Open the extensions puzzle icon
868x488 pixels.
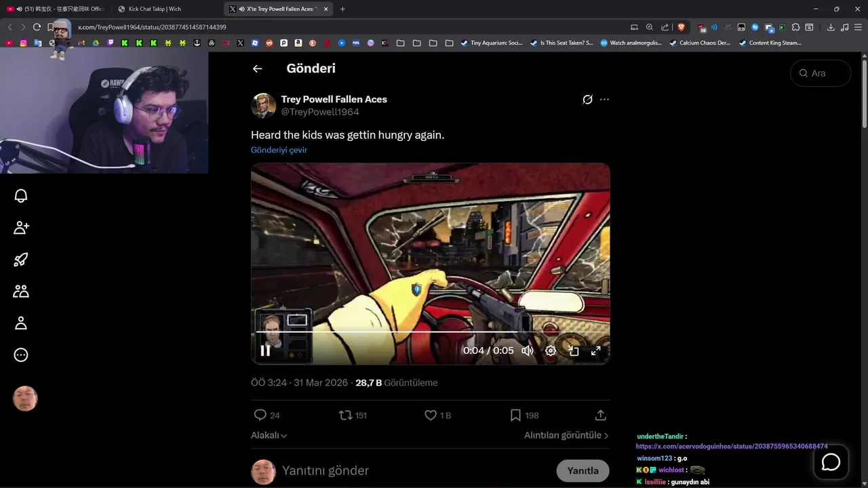coord(795,27)
